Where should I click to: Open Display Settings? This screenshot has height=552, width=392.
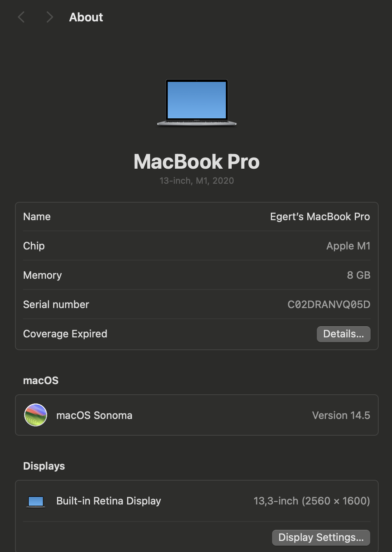point(321,537)
